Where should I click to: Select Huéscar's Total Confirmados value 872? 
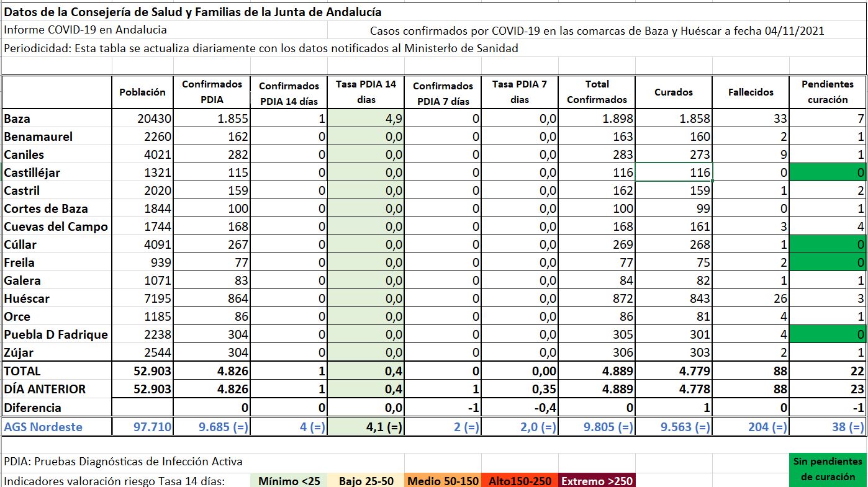(x=597, y=298)
